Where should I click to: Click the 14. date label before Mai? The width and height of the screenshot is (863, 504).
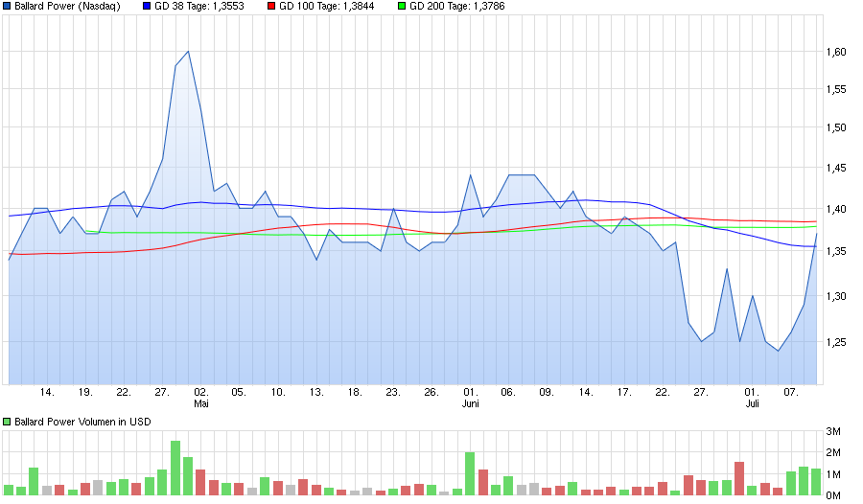click(x=47, y=393)
